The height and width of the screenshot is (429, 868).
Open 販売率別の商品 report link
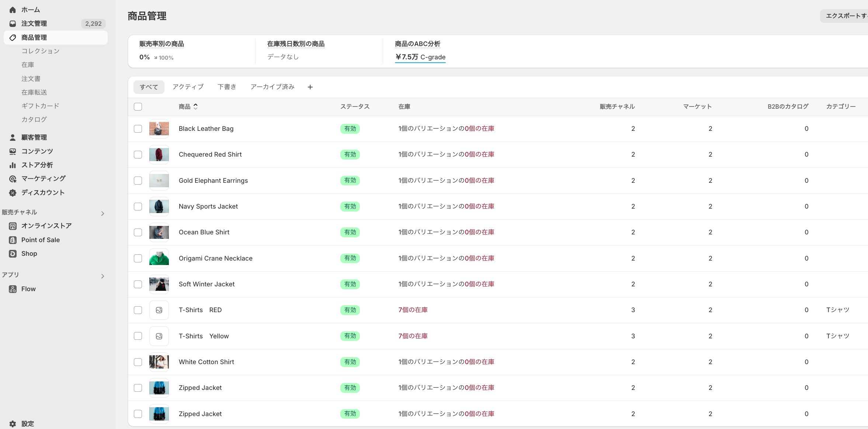pyautogui.click(x=162, y=44)
